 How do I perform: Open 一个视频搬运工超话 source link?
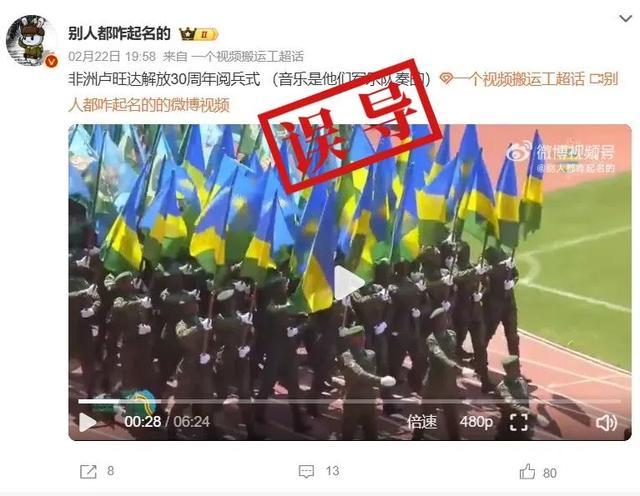click(247, 56)
